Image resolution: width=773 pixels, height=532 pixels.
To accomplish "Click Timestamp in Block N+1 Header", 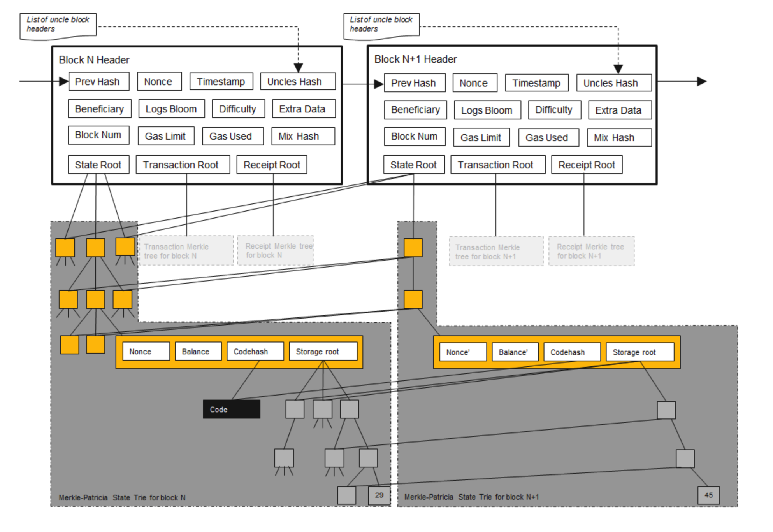I will (537, 83).
